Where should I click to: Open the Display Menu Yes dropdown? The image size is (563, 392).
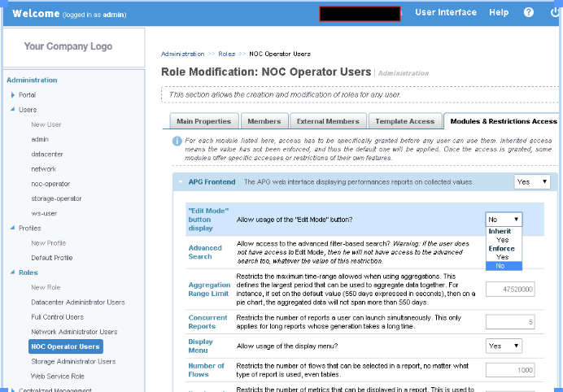[504, 346]
